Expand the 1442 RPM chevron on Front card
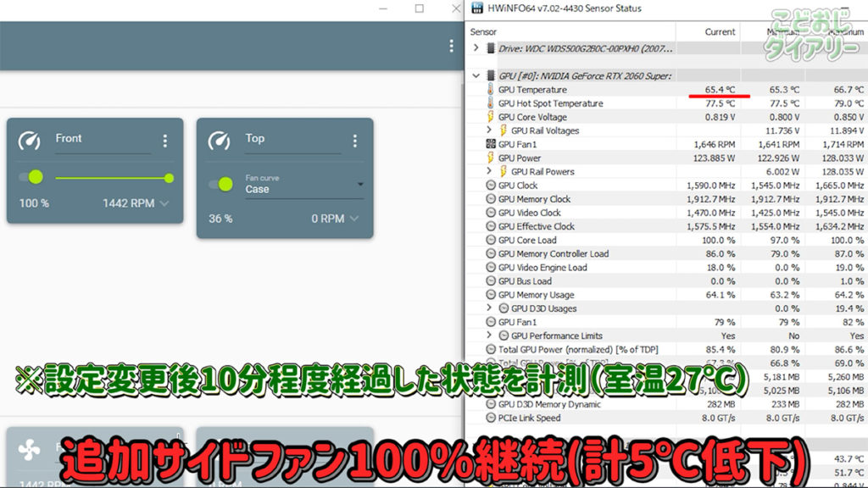The width and height of the screenshot is (868, 488). (x=164, y=203)
